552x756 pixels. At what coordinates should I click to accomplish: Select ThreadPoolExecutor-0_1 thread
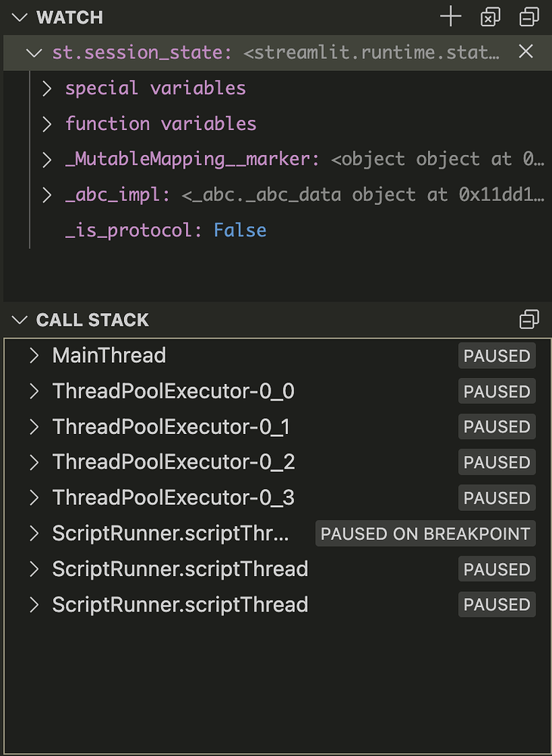(x=171, y=427)
